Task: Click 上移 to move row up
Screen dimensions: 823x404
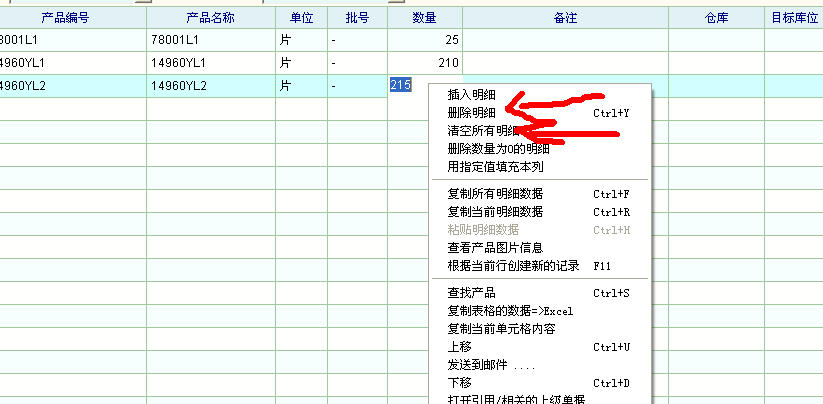Action: click(459, 347)
